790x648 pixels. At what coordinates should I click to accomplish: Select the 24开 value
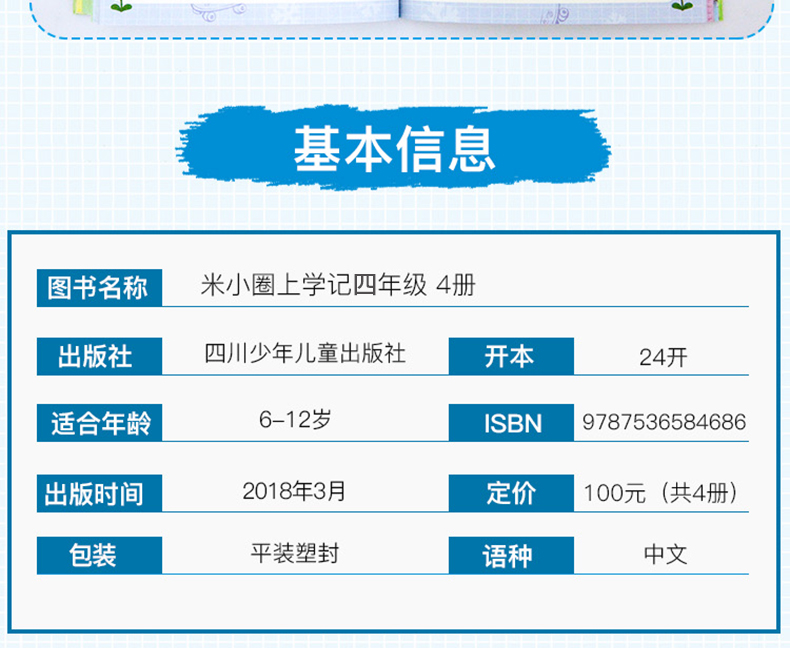663,357
